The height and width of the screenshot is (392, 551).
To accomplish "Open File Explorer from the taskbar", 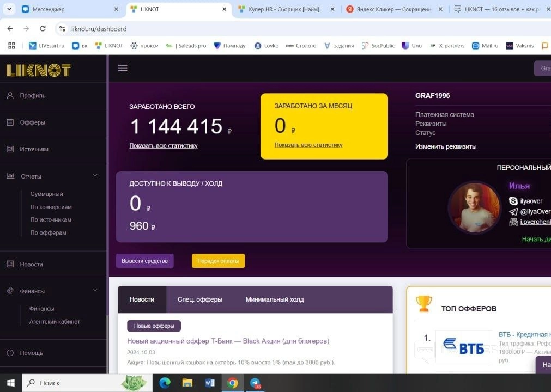I will tap(187, 383).
